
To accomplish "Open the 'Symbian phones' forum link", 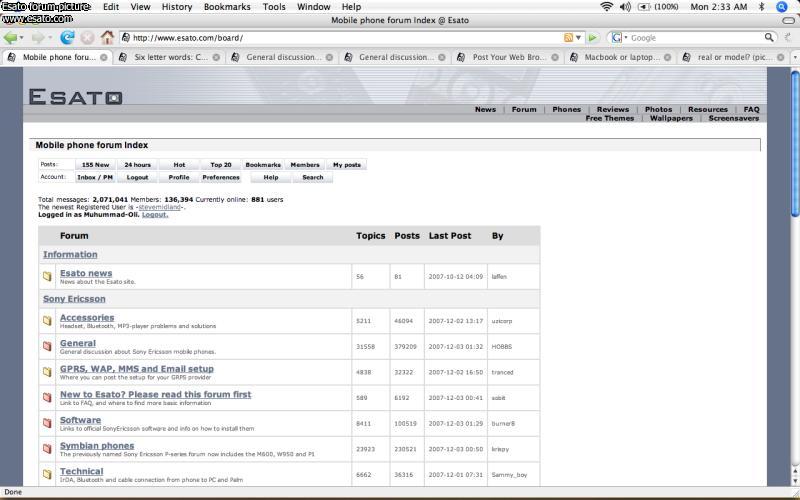I will (97, 445).
